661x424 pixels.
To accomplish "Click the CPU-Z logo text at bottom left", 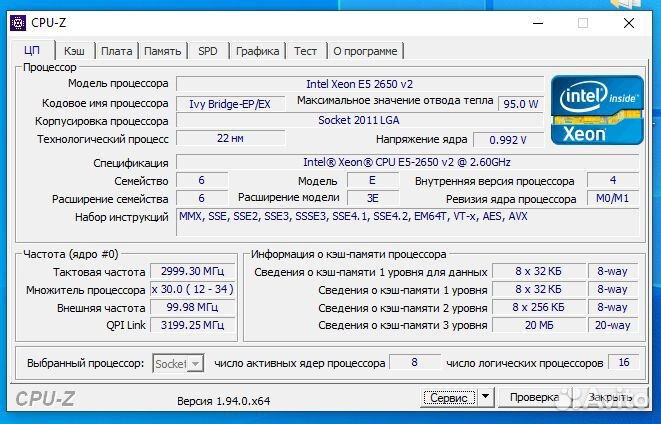I will coord(45,399).
